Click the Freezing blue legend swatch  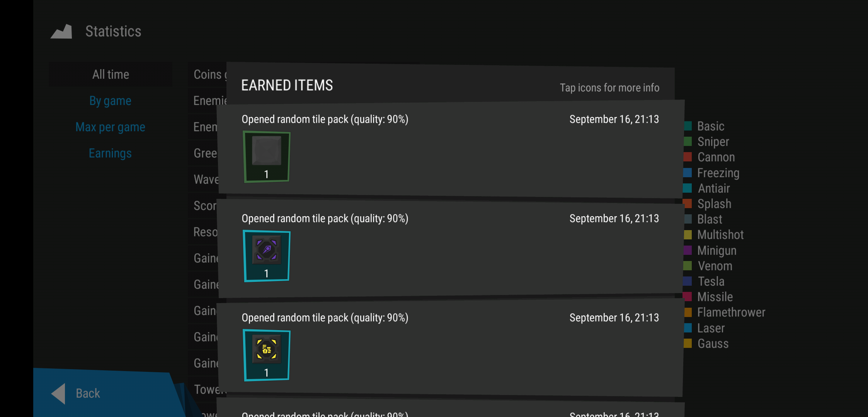[688, 173]
